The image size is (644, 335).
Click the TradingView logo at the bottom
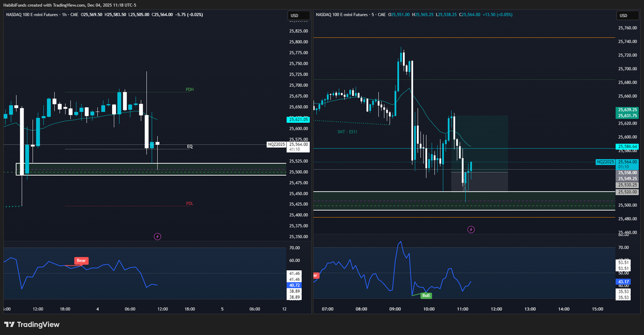pos(32,324)
